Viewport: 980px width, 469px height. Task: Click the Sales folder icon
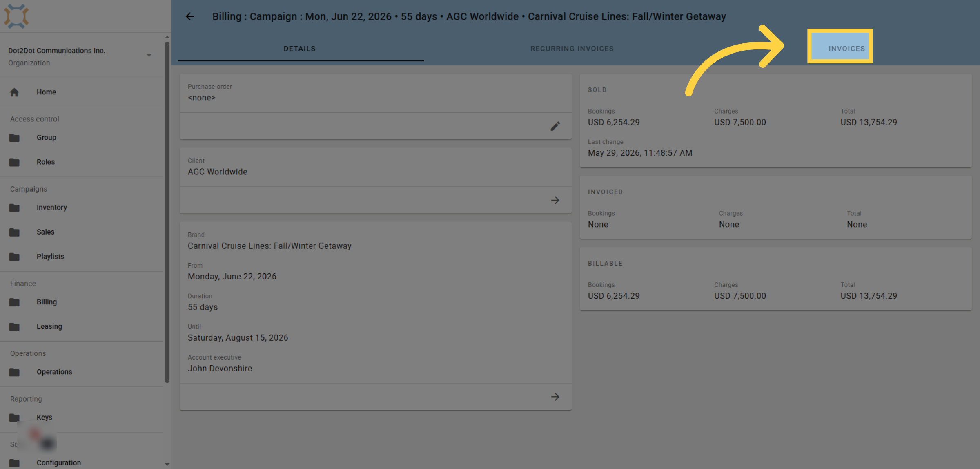(x=14, y=232)
